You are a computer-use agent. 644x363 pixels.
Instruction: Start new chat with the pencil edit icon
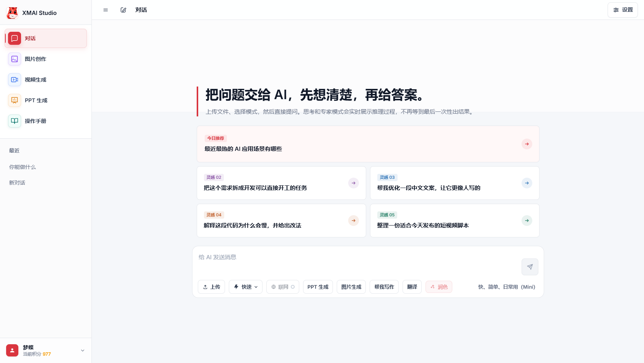click(123, 10)
